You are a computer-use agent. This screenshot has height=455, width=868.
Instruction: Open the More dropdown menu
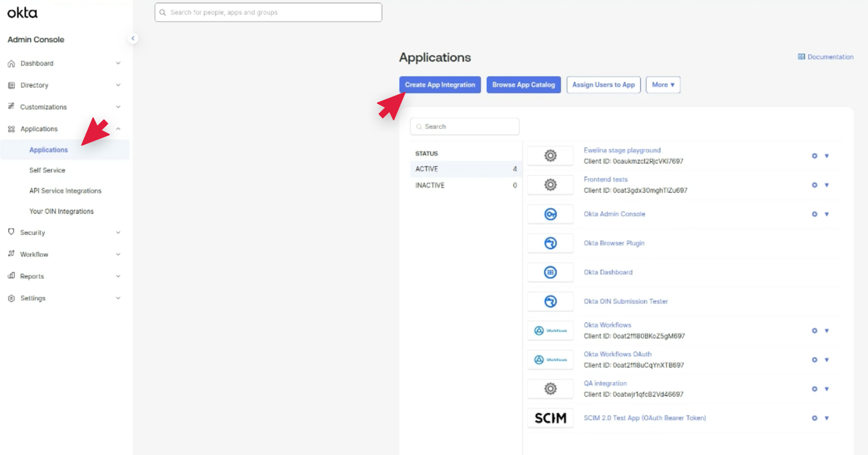[662, 85]
